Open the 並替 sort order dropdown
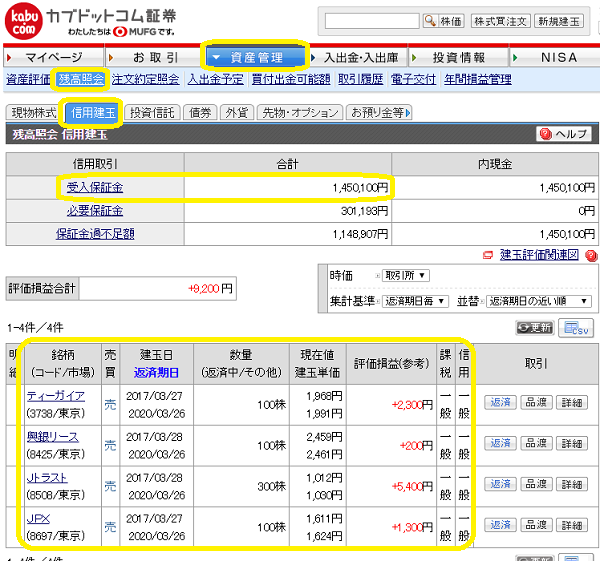The height and width of the screenshot is (561, 600). point(539,301)
